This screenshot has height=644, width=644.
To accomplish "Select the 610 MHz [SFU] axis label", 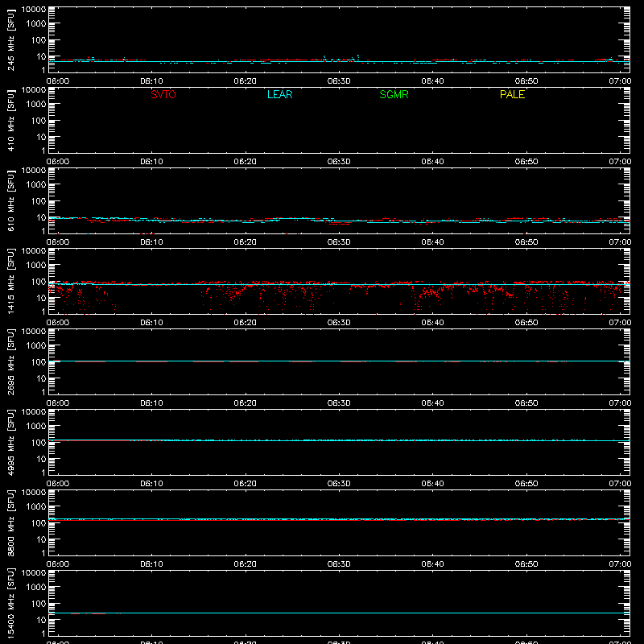I will [x=11, y=201].
